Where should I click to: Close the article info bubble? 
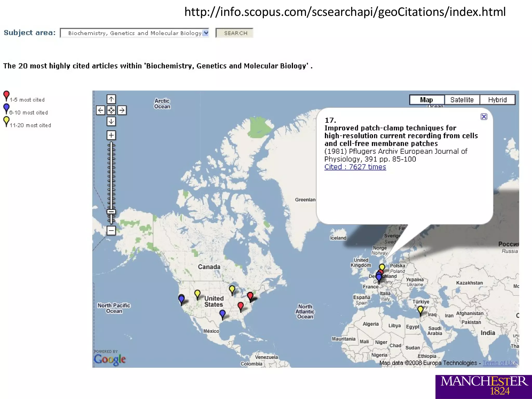(484, 117)
